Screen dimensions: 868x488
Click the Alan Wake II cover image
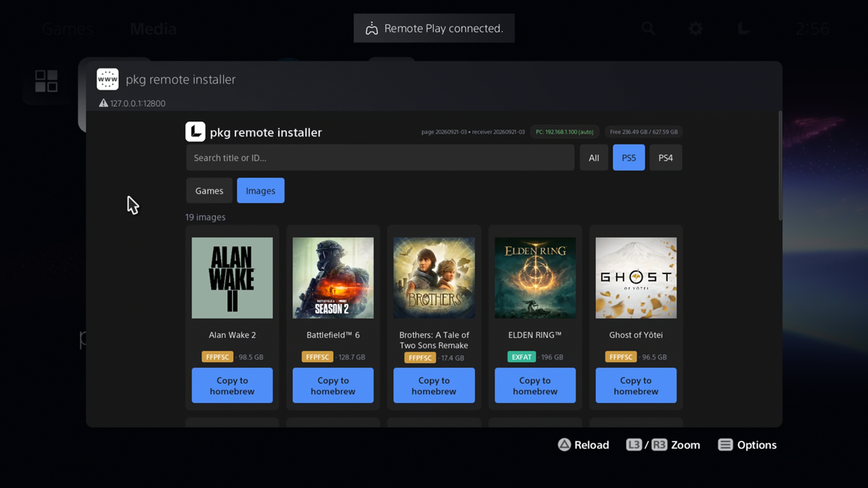tap(232, 278)
